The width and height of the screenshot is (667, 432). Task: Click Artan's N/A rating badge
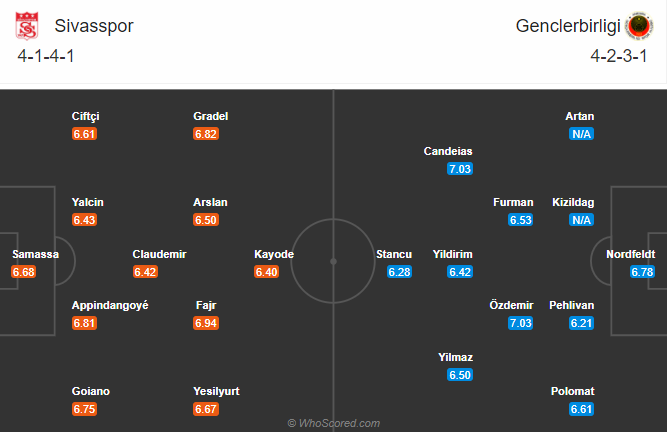(582, 134)
